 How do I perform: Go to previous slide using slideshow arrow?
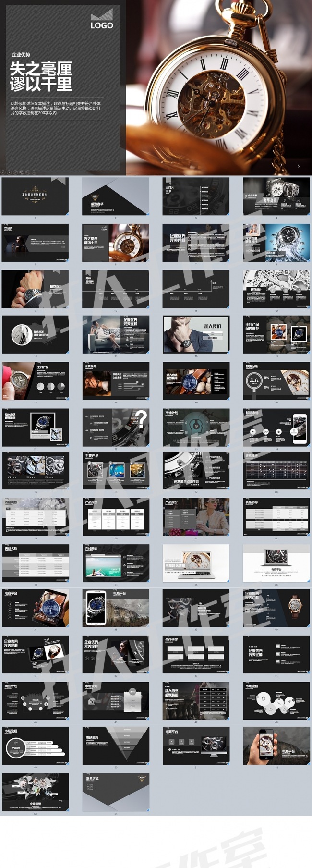(3, 172)
